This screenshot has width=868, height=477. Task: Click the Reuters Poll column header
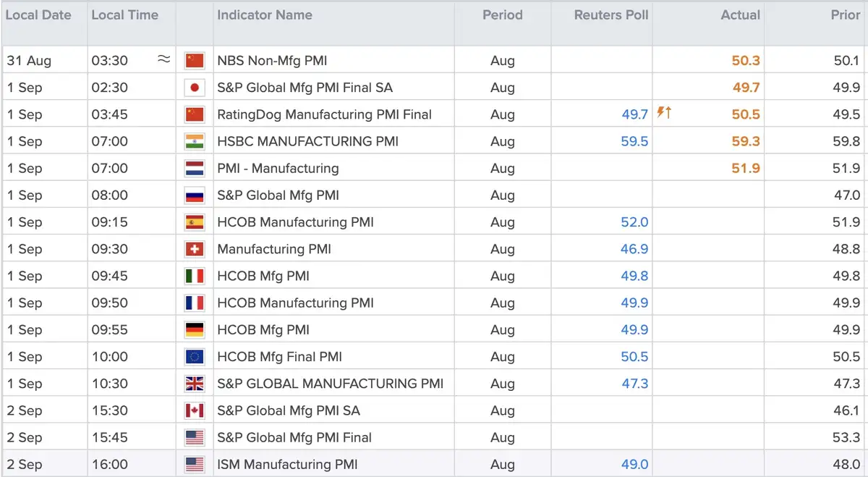coord(611,14)
